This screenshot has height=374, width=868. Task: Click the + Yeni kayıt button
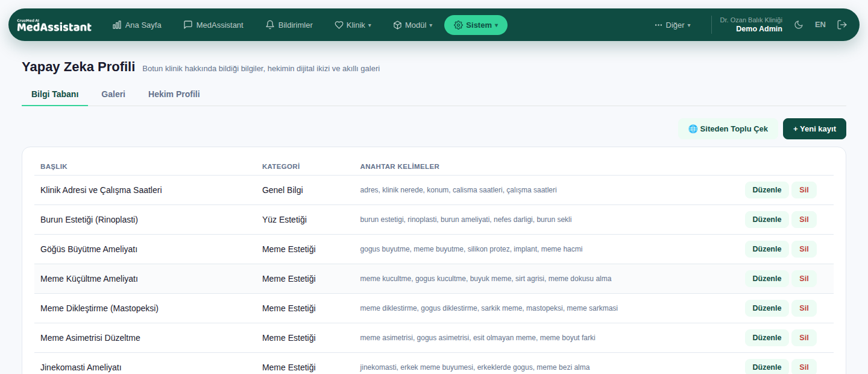click(x=814, y=129)
